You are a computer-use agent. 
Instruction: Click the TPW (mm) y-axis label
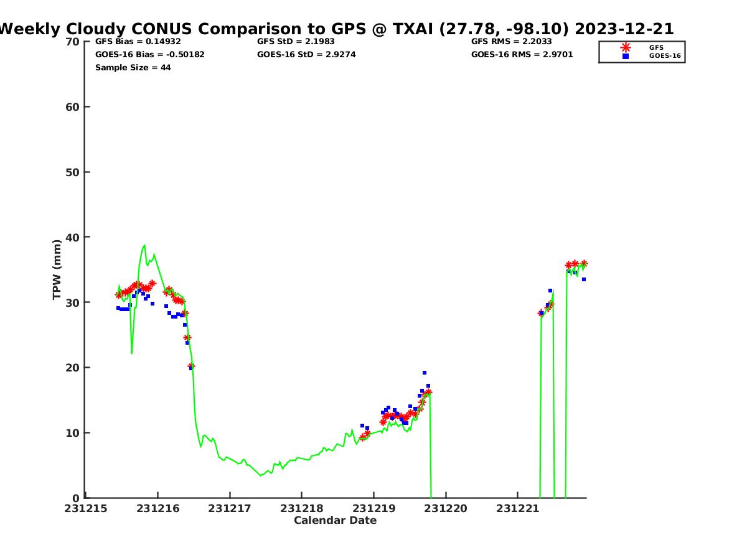pos(57,269)
